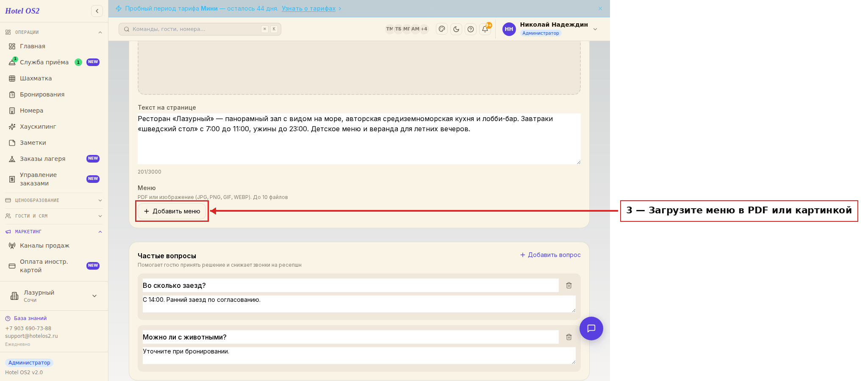Delete the 'Можно ли с животными?' question

[x=569, y=337]
